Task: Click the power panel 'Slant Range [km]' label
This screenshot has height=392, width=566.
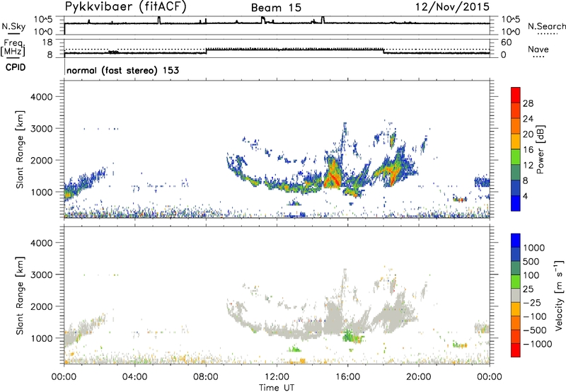Action: pyautogui.click(x=20, y=149)
